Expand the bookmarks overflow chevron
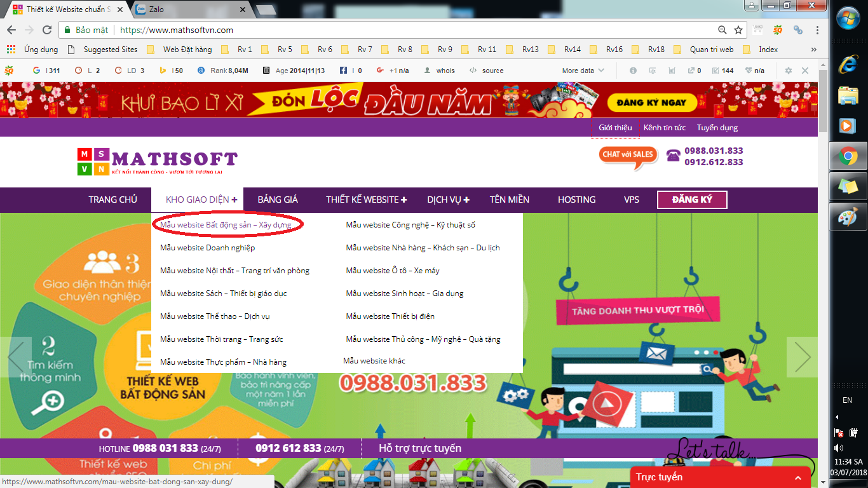This screenshot has height=488, width=868. point(814,50)
